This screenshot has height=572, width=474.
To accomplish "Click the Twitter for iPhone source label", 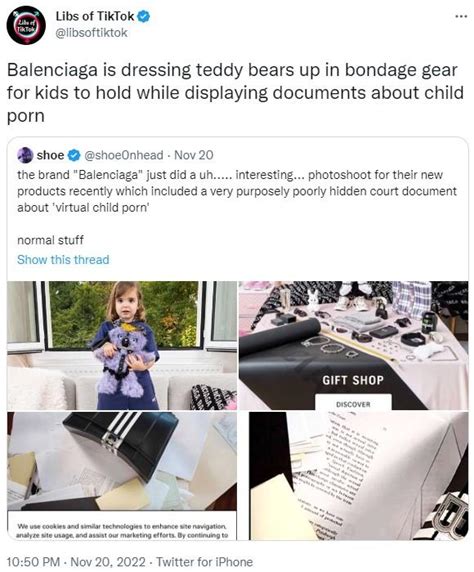I will [204, 562].
